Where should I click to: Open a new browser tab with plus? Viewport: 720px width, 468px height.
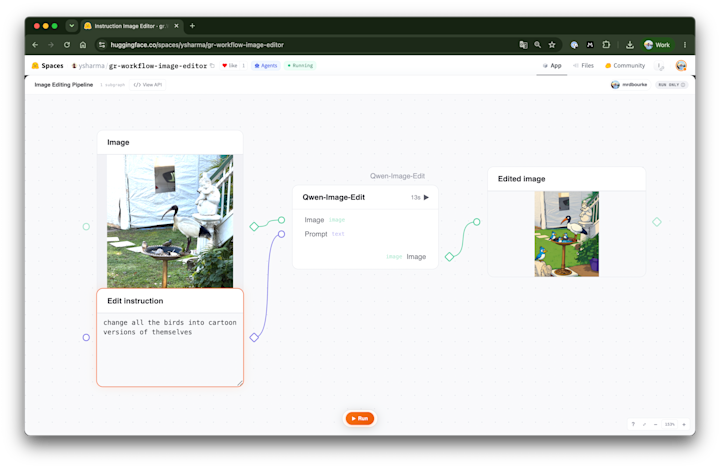192,26
